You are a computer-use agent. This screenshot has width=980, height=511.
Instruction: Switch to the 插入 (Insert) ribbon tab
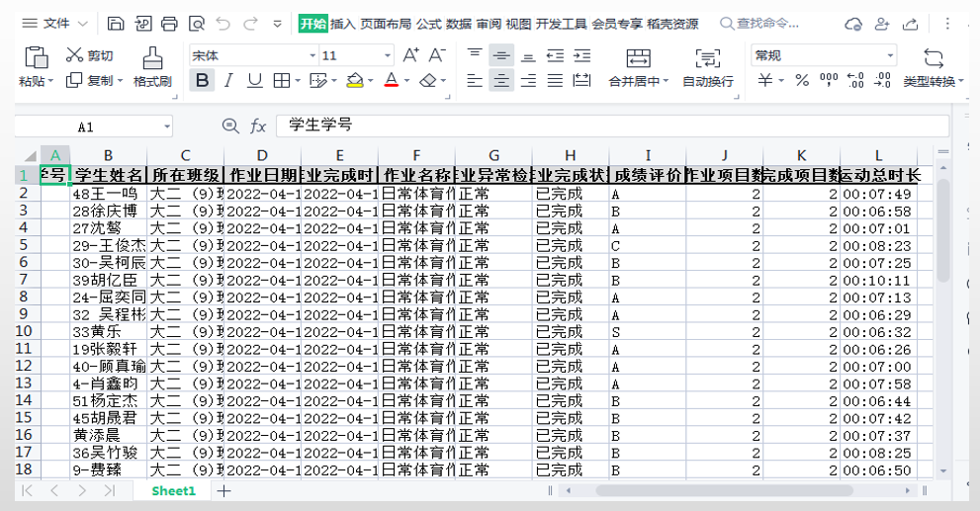tap(342, 24)
